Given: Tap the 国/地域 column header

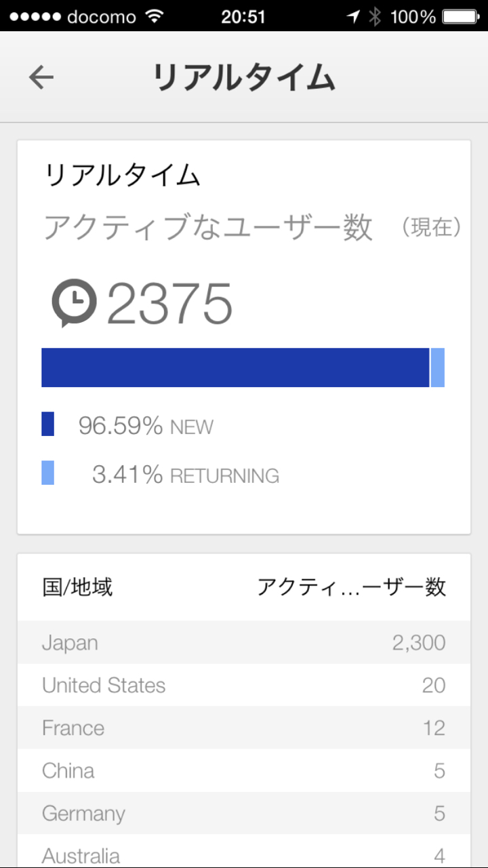Looking at the screenshot, I should click(x=77, y=587).
